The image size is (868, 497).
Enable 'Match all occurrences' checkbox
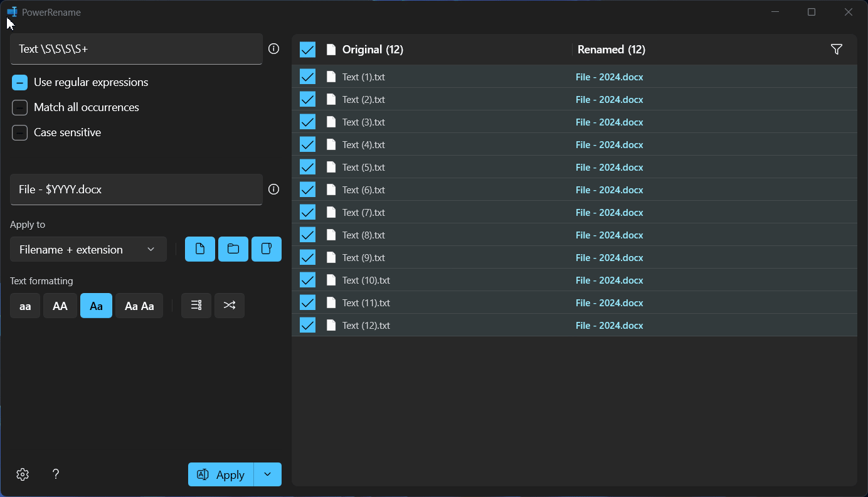(x=20, y=108)
